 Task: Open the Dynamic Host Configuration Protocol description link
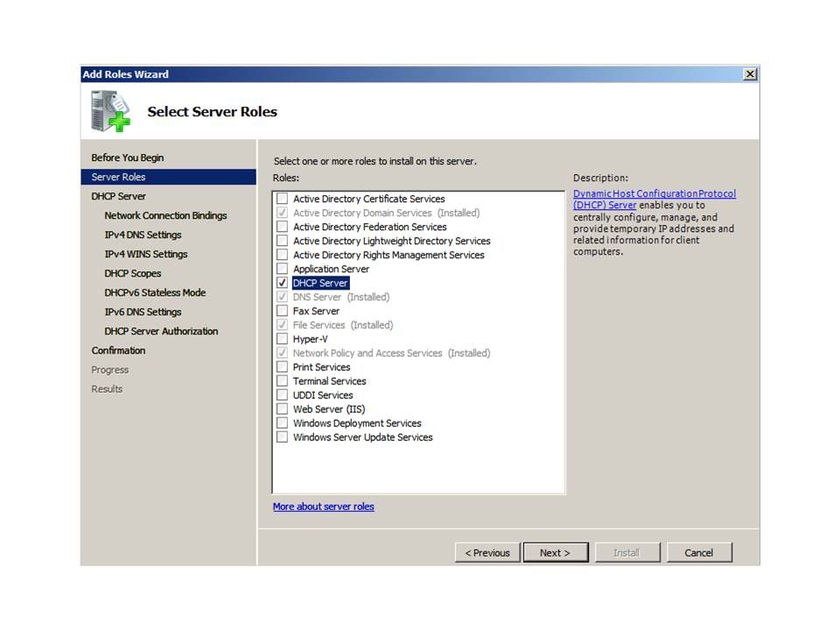coord(654,194)
